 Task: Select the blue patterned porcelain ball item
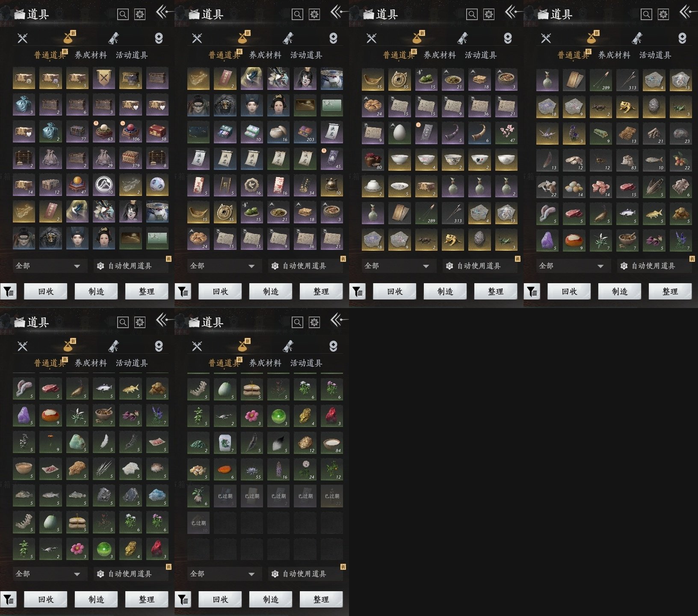[157, 185]
